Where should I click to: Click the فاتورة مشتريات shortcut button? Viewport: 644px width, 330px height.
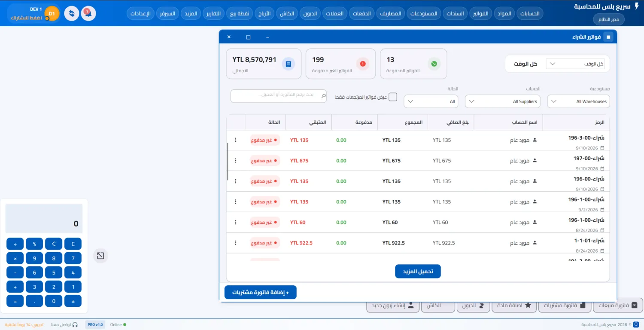(x=565, y=306)
